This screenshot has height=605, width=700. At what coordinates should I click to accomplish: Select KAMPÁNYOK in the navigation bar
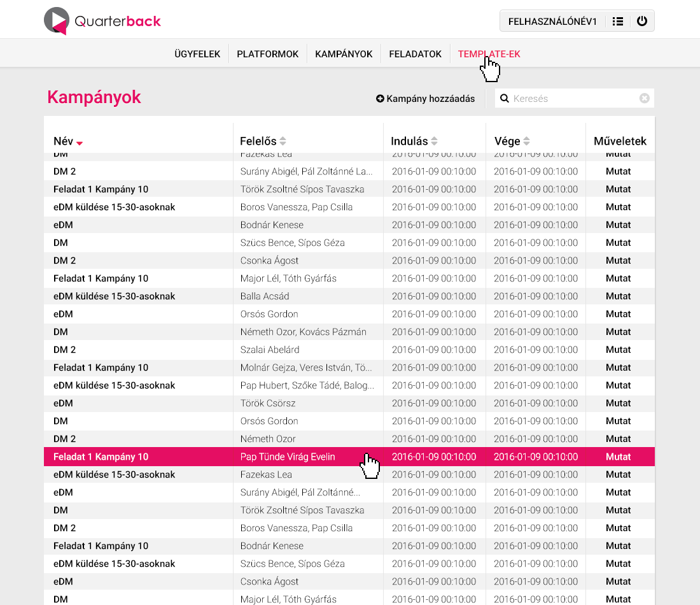coord(344,54)
